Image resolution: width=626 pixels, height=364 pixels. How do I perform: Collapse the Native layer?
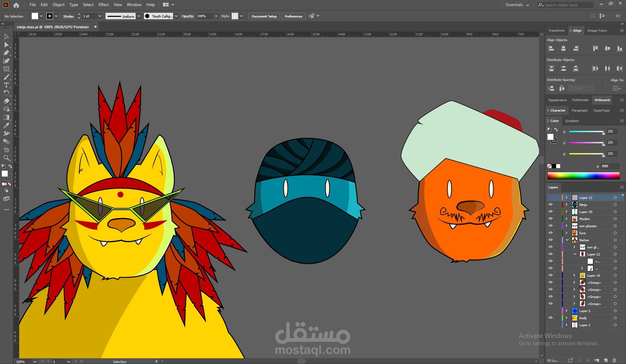click(x=567, y=240)
